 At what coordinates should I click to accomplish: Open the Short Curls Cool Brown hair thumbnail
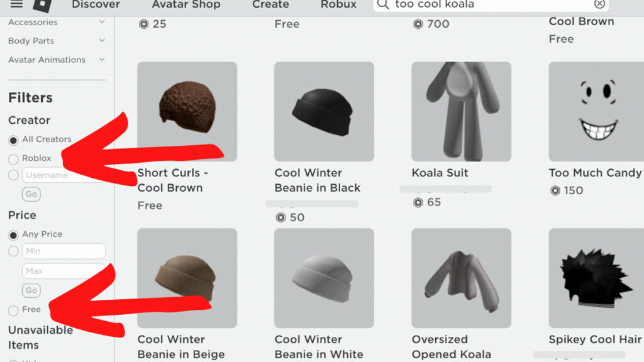click(x=187, y=111)
